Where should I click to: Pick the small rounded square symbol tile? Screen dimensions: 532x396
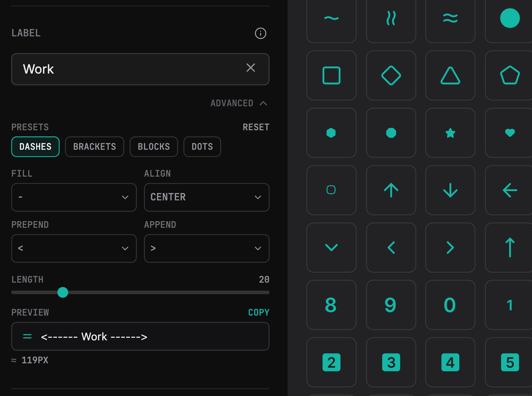pos(331,190)
